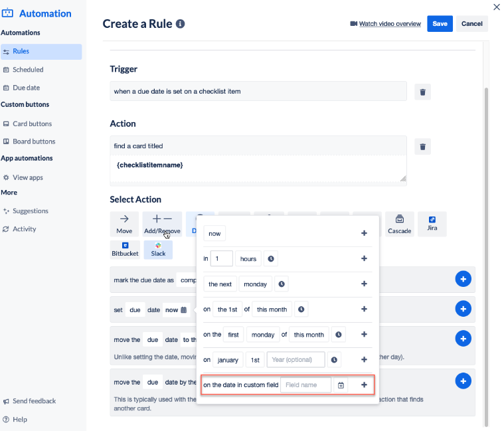
Task: Add the 'in 1 hours' date option
Action: (364, 258)
